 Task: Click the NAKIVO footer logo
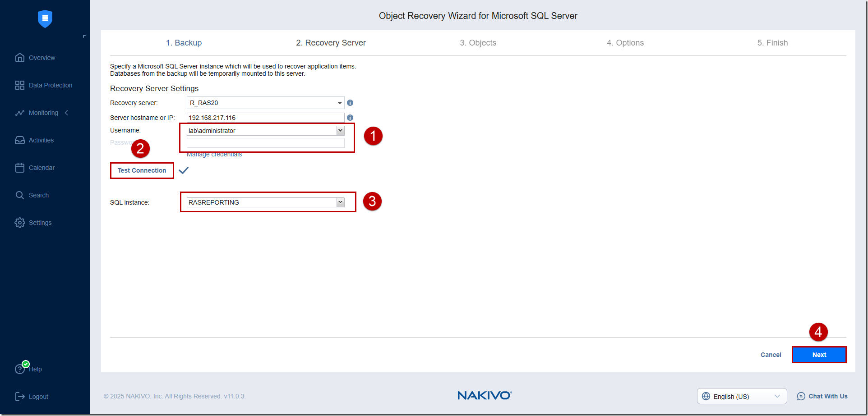click(x=485, y=395)
